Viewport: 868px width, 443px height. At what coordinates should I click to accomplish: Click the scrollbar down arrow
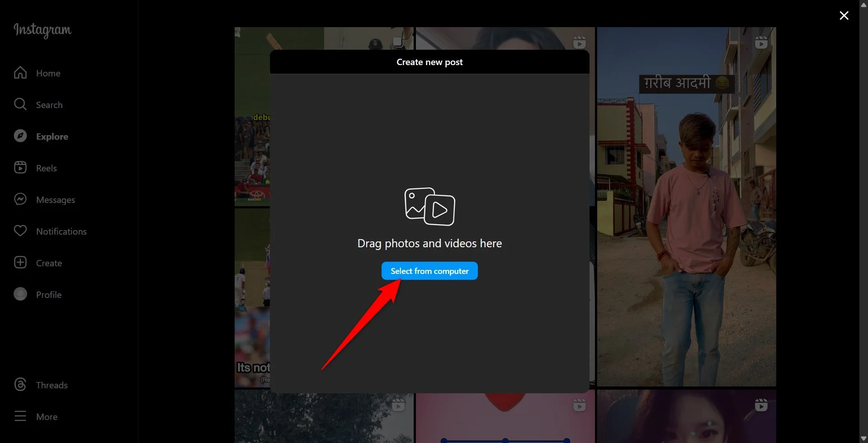[863, 438]
